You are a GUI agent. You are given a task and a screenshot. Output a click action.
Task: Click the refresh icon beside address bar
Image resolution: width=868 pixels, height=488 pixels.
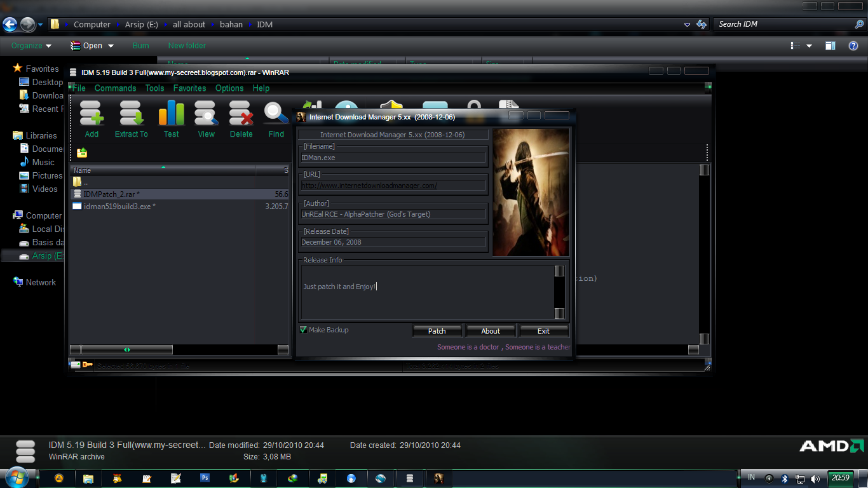point(702,24)
